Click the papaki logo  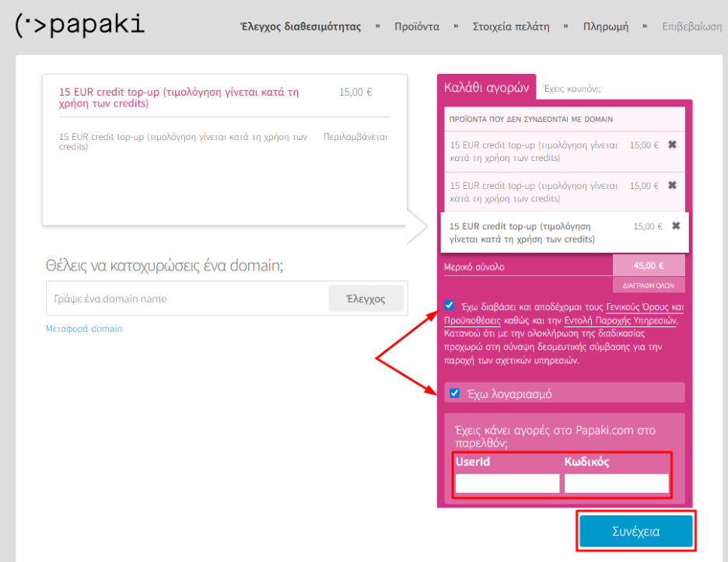(80, 26)
